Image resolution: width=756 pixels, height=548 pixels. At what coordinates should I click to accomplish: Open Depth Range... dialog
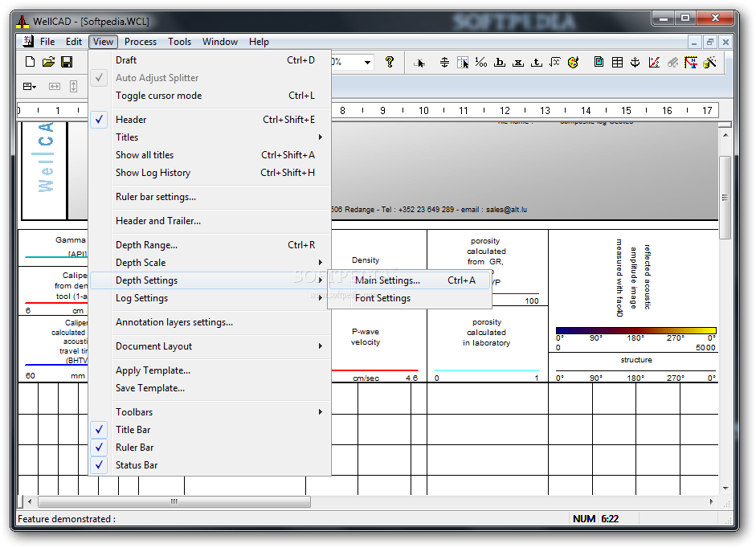(210, 245)
